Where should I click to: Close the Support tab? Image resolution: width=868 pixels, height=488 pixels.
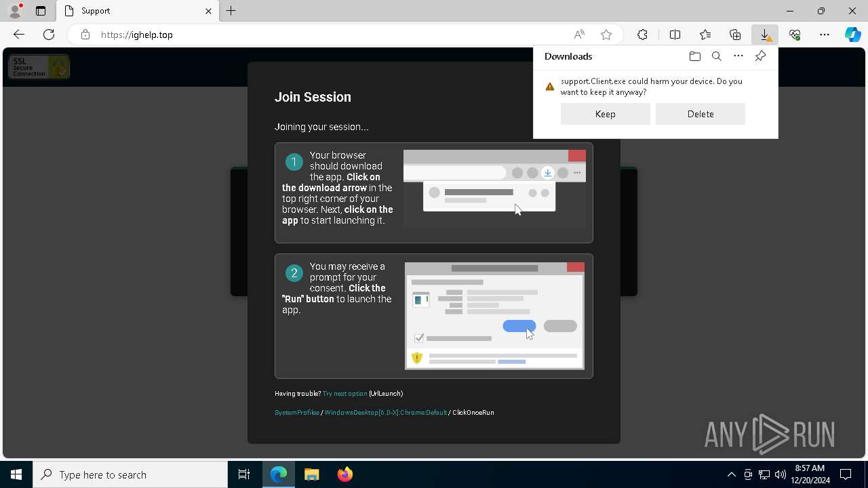pos(208,11)
